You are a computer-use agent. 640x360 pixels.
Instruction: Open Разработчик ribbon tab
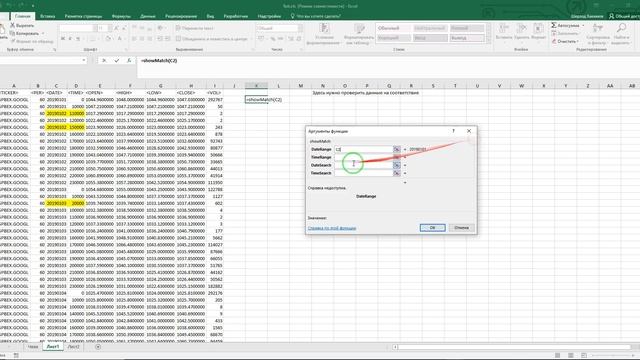click(x=236, y=16)
